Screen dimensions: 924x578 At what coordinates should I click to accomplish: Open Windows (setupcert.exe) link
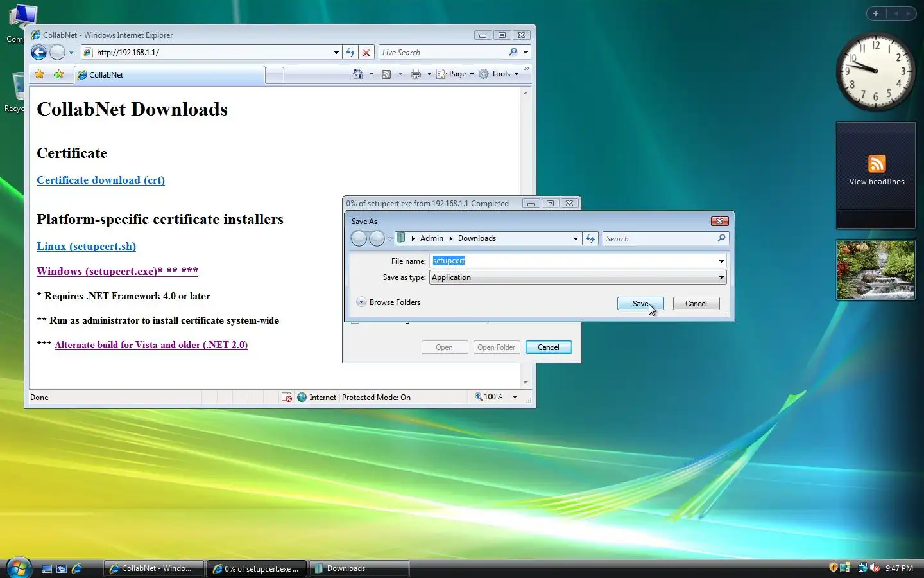click(x=117, y=271)
